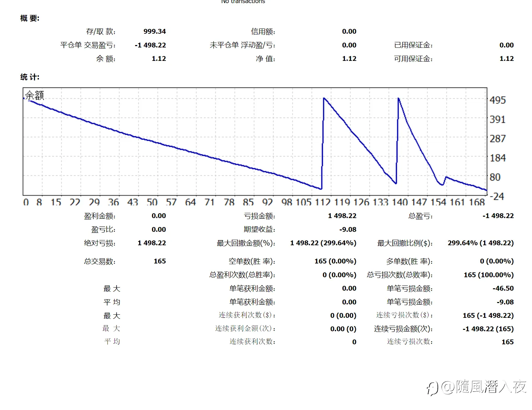Click the 余额 chart title inside graph
This screenshot has width=532, height=410.
point(35,95)
